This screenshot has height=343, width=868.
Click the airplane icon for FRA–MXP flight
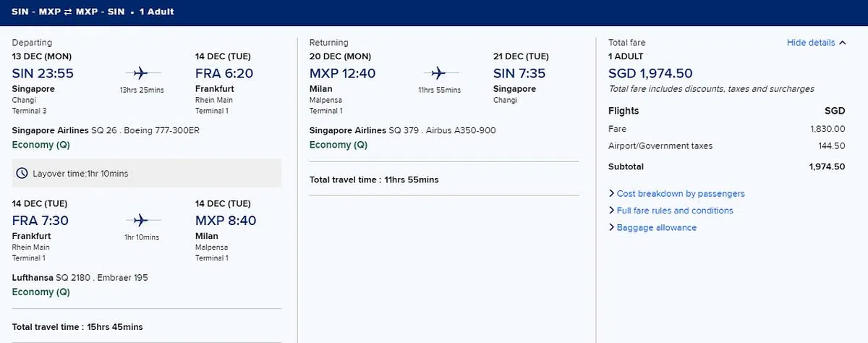141,220
